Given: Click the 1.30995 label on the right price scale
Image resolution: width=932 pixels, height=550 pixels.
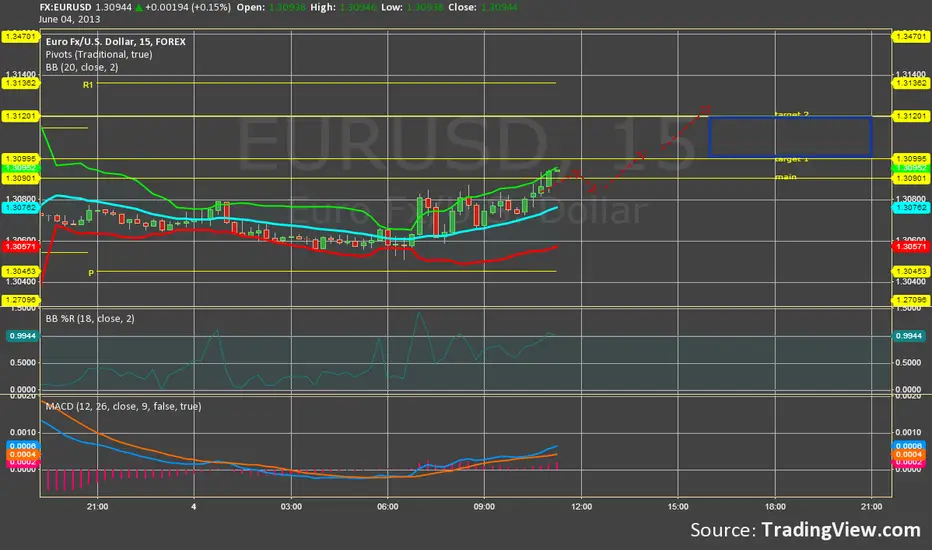Looking at the screenshot, I should click(x=911, y=159).
